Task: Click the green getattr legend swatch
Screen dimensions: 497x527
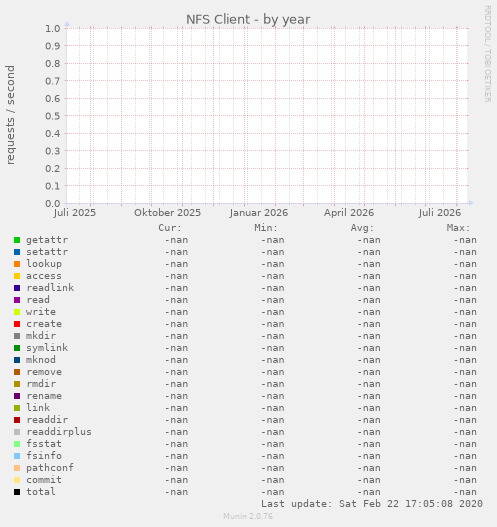Action: pos(17,240)
